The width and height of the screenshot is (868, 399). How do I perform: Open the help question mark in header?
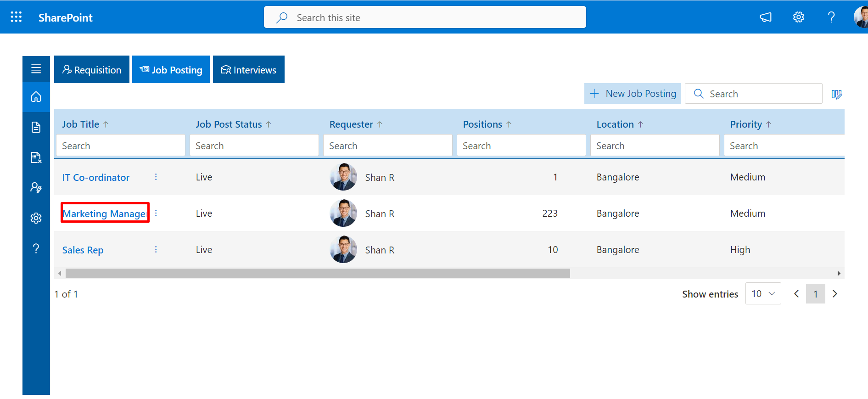tap(831, 17)
